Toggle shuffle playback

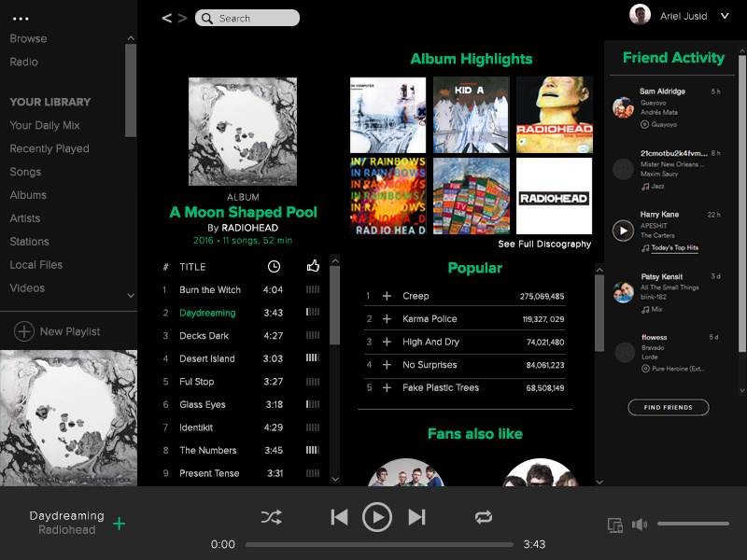coord(271,516)
